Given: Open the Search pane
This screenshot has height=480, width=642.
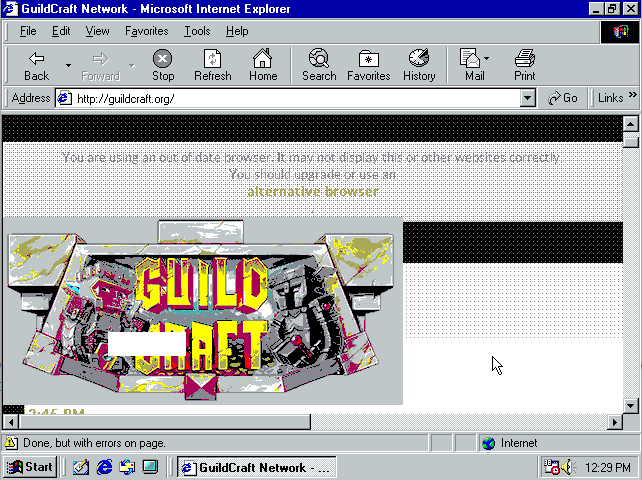Looking at the screenshot, I should [319, 66].
